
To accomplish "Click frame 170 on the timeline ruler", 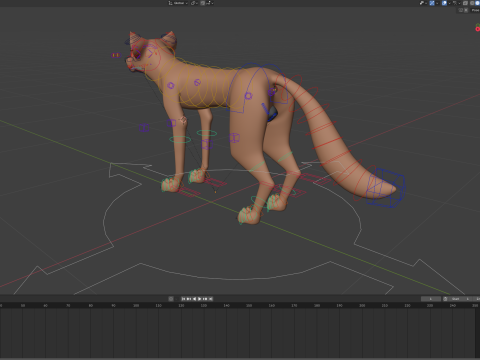I will point(294,305).
